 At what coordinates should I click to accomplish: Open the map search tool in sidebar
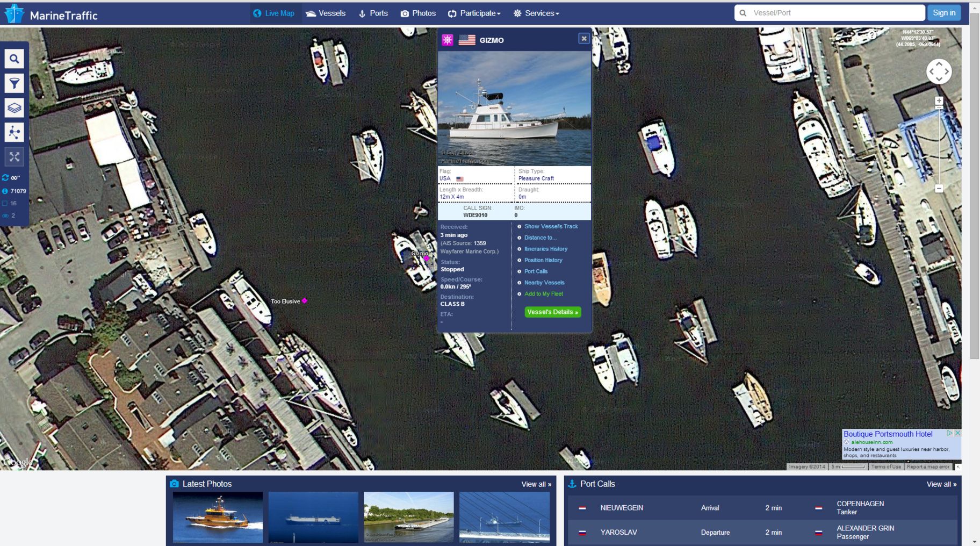click(15, 59)
